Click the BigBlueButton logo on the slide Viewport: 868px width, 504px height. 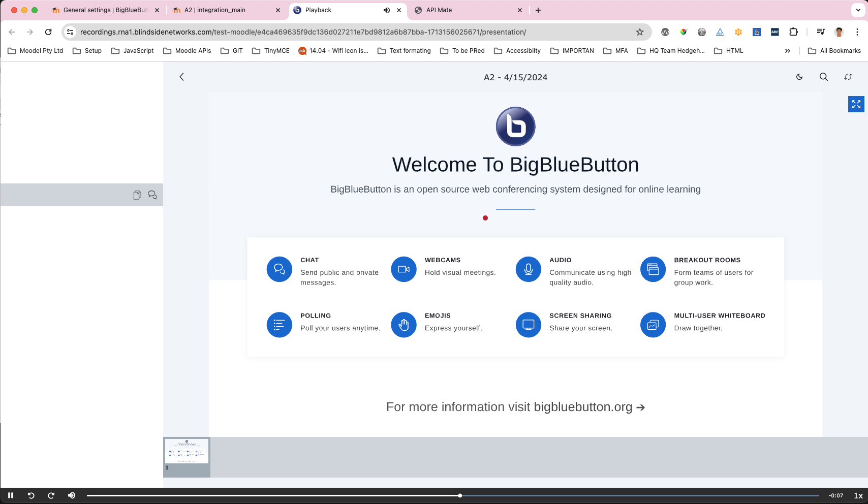tap(516, 127)
